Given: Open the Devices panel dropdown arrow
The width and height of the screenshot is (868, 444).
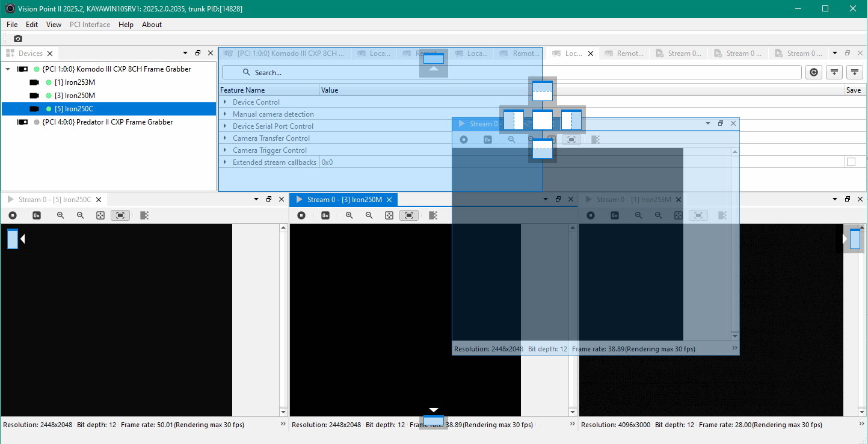Looking at the screenshot, I should click(185, 53).
